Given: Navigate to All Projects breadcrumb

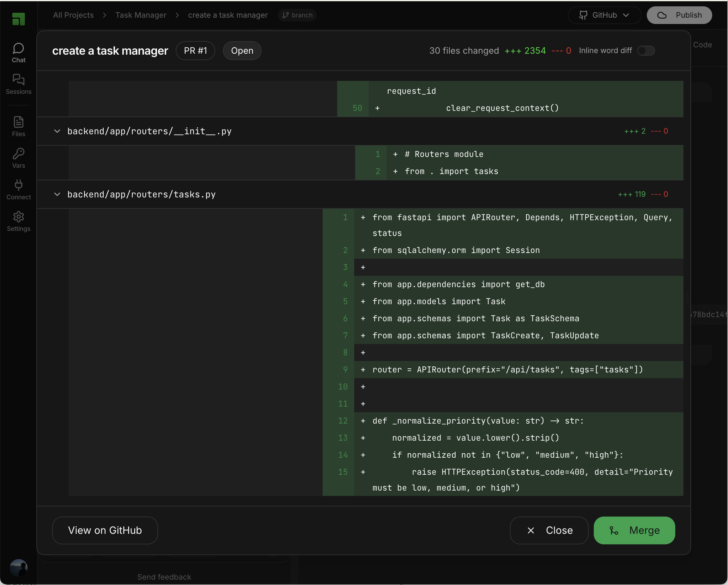Looking at the screenshot, I should pos(73,15).
